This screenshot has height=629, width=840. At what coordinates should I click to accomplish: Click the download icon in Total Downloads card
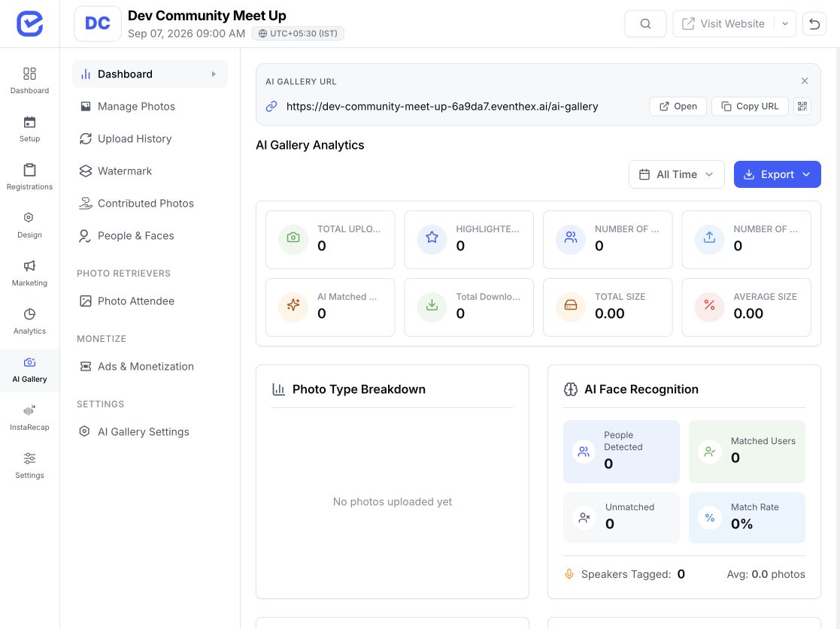click(432, 305)
